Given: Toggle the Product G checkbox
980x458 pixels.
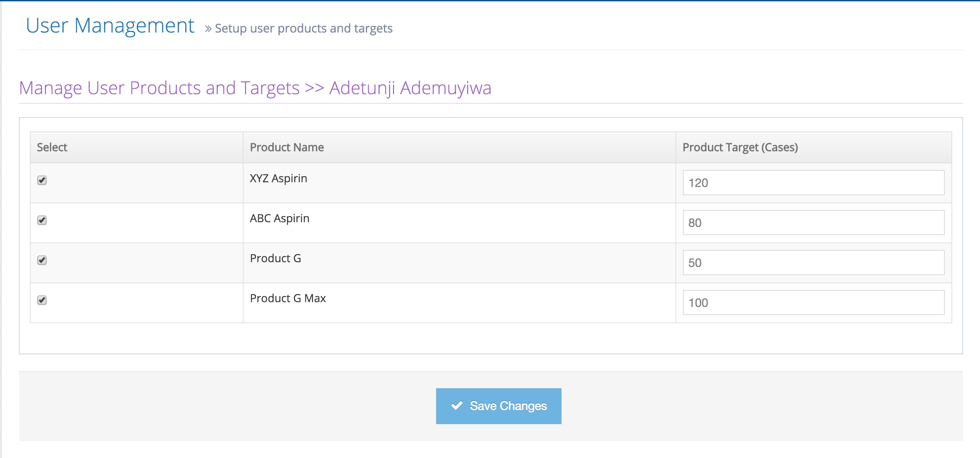Looking at the screenshot, I should point(42,260).
